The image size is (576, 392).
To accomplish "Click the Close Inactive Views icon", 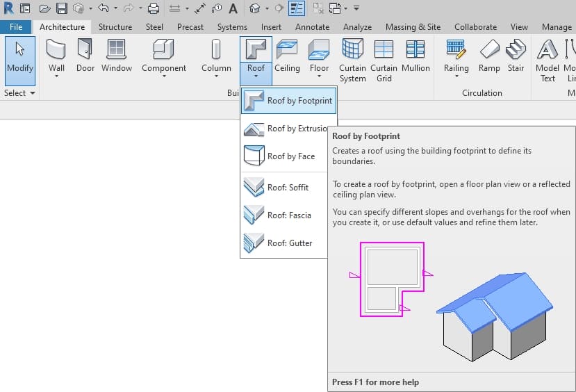I will pyautogui.click(x=318, y=8).
